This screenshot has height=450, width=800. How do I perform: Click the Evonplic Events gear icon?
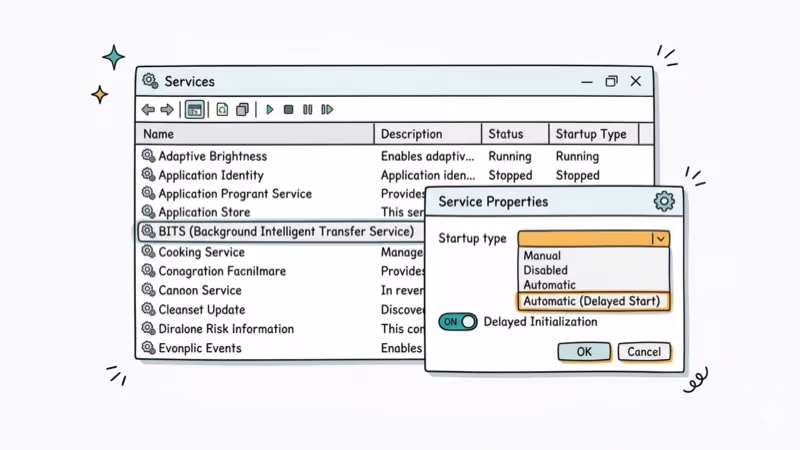[148, 347]
